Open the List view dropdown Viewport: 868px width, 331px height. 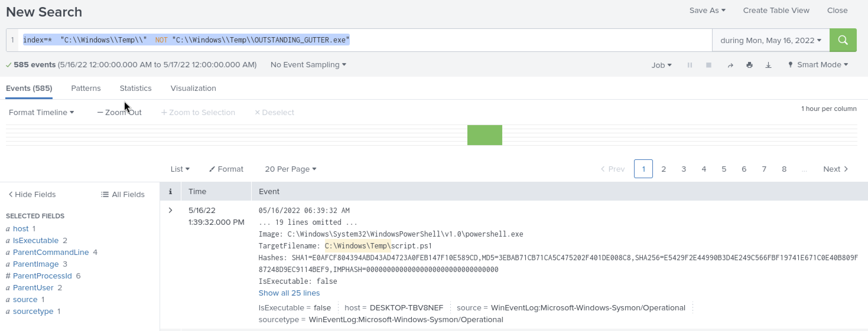click(x=180, y=169)
